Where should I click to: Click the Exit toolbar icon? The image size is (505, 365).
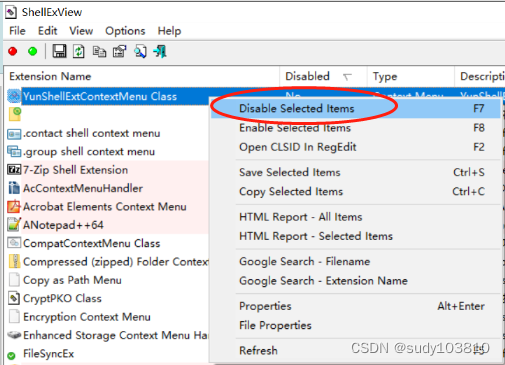[160, 52]
